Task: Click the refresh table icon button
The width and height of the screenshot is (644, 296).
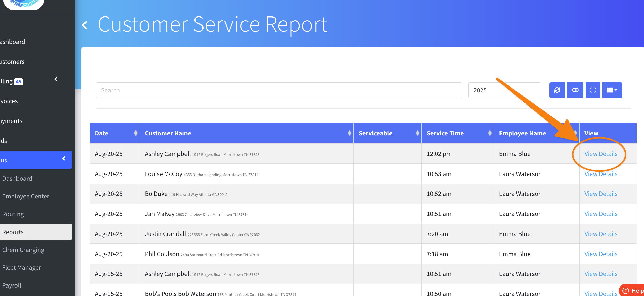Action: 557,90
